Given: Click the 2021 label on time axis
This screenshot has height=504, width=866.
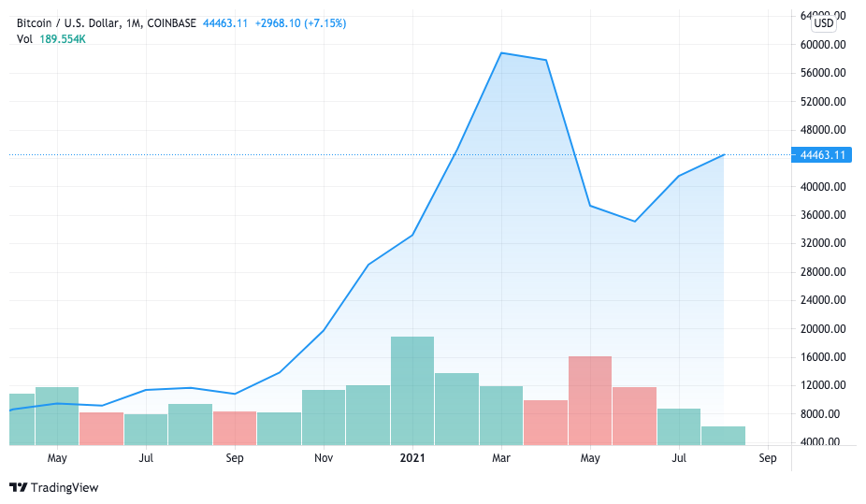Looking at the screenshot, I should point(412,458).
